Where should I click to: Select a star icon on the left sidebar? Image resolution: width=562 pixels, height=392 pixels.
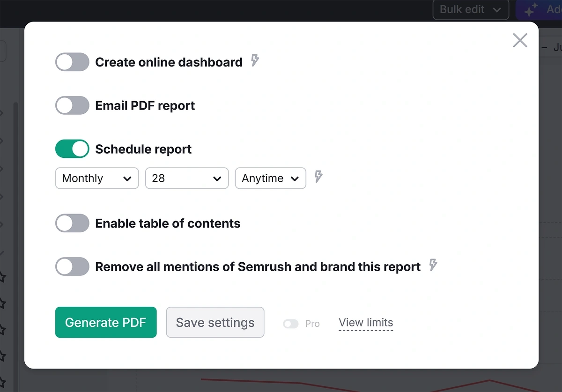(x=3, y=277)
